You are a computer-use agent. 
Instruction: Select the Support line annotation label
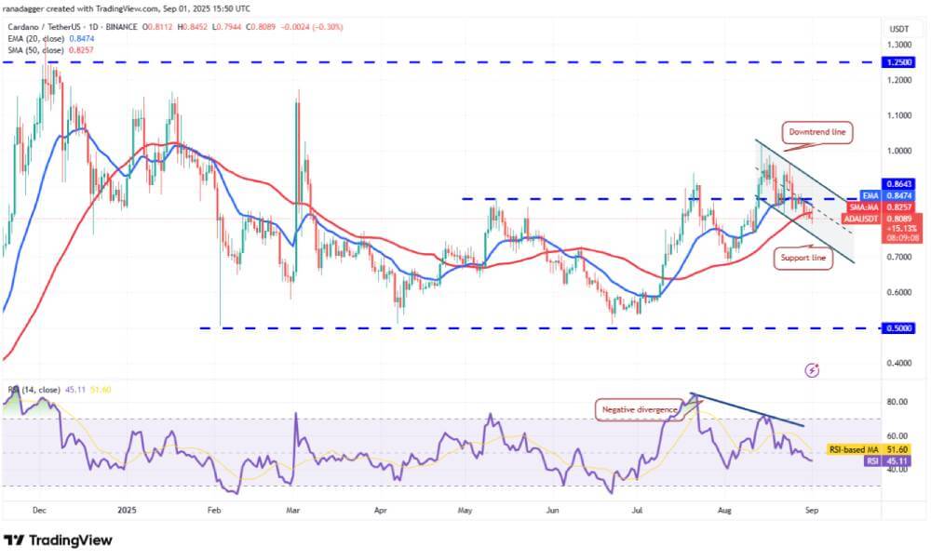coord(803,258)
